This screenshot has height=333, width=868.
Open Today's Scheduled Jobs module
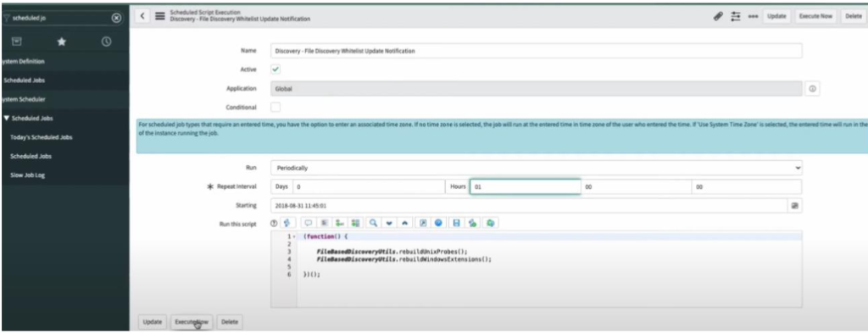point(42,137)
